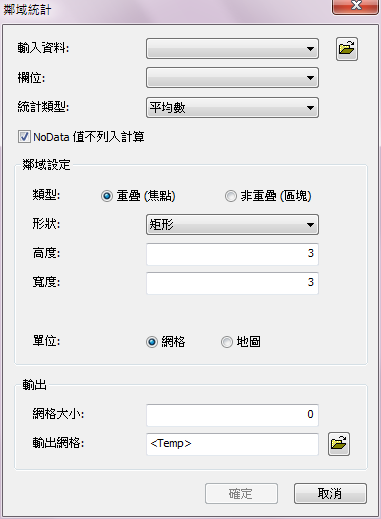Select 重疊 (焦點) radio button
This screenshot has height=519, width=381.
pos(107,196)
